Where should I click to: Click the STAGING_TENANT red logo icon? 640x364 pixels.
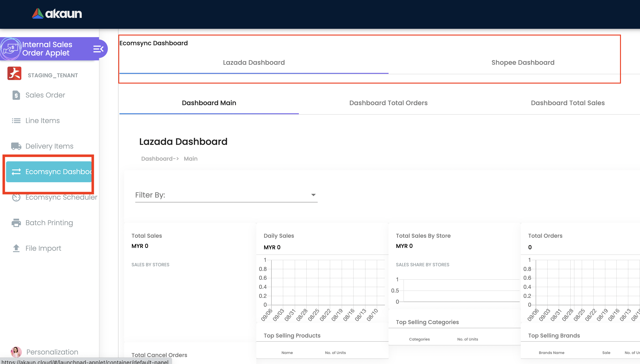(14, 74)
